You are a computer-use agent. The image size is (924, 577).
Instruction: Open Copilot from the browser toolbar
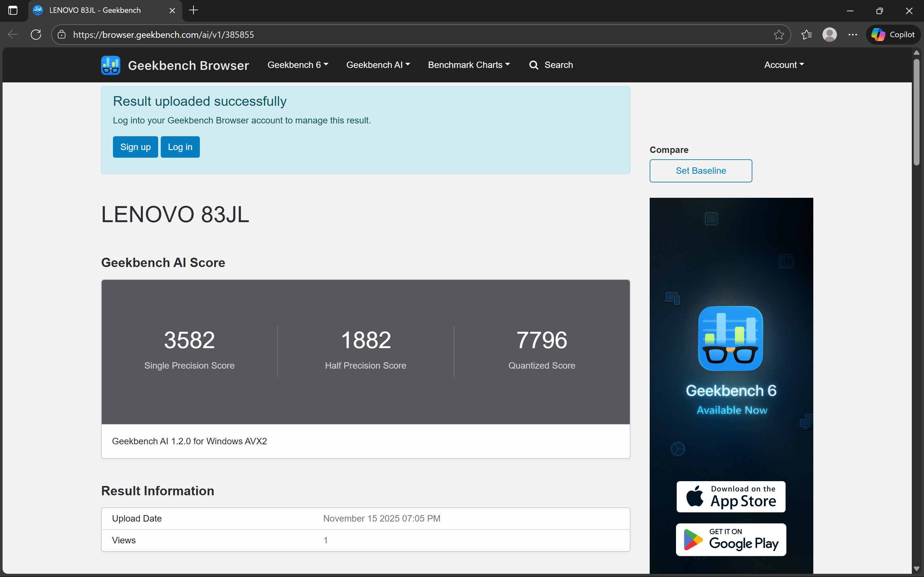point(893,34)
